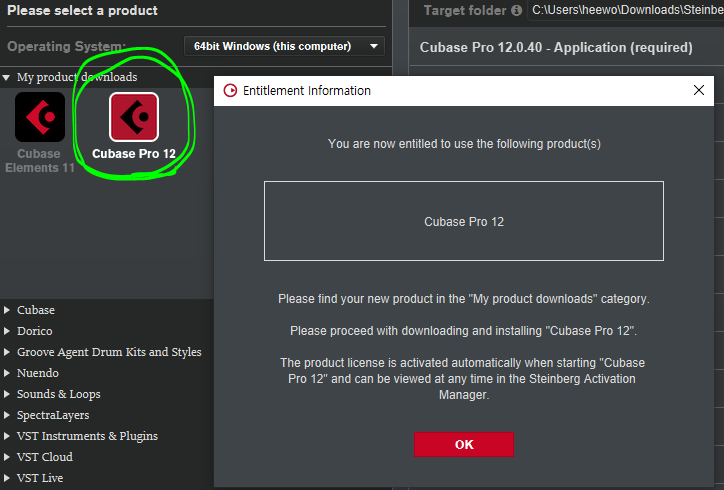Select the Dorico category label
This screenshot has width=724, height=490.
35,331
